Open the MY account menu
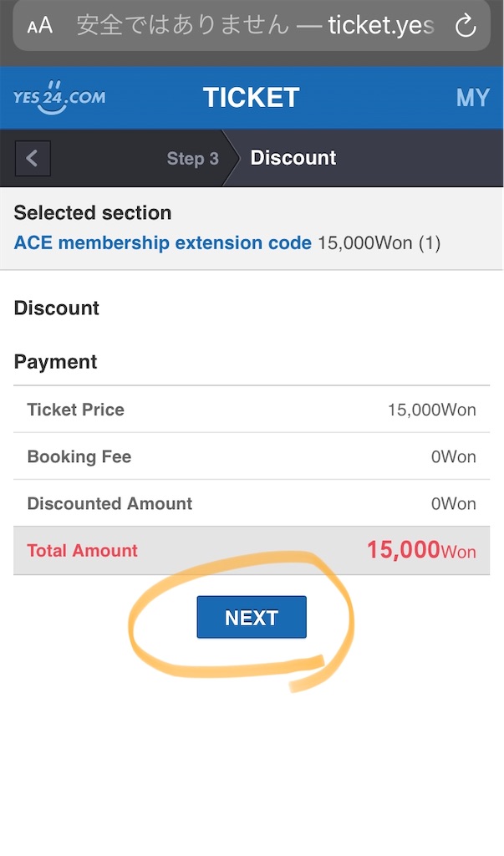504x856 pixels. click(x=473, y=98)
